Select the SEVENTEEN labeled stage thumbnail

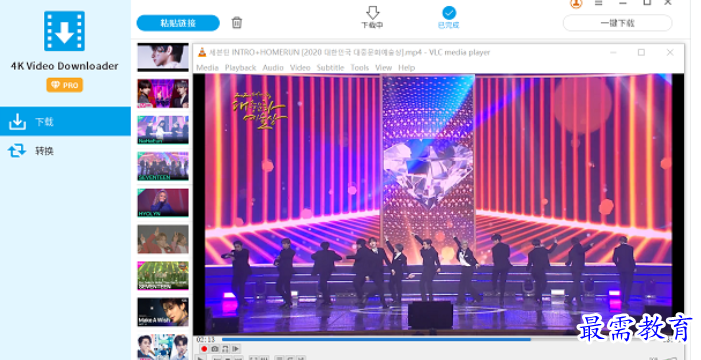(x=163, y=166)
